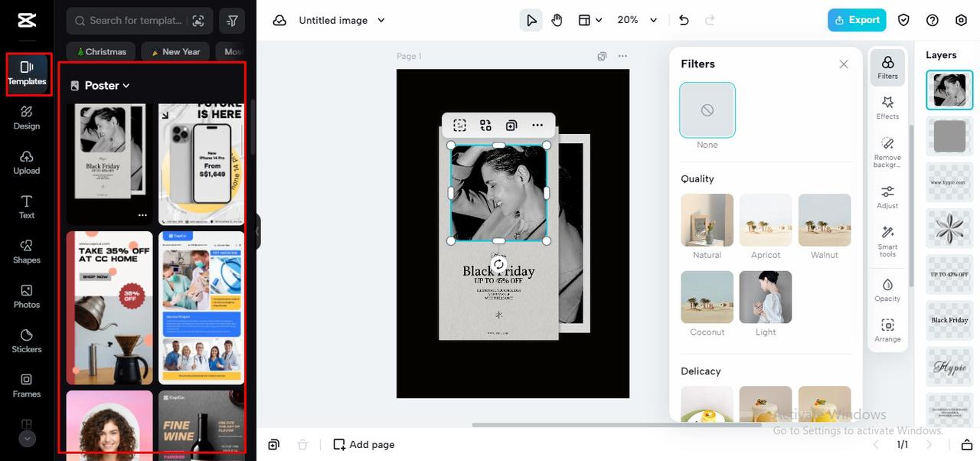Apply the Light filter
Image resolution: width=980 pixels, height=461 pixels.
[766, 297]
